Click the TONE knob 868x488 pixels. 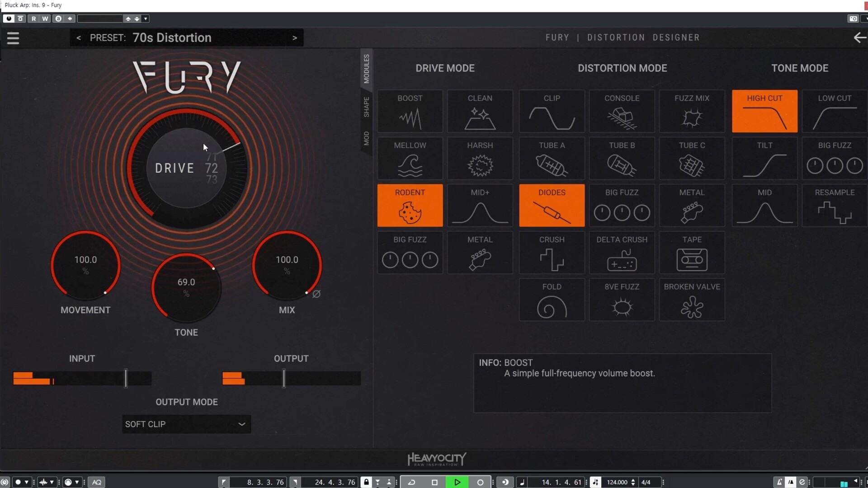click(186, 288)
